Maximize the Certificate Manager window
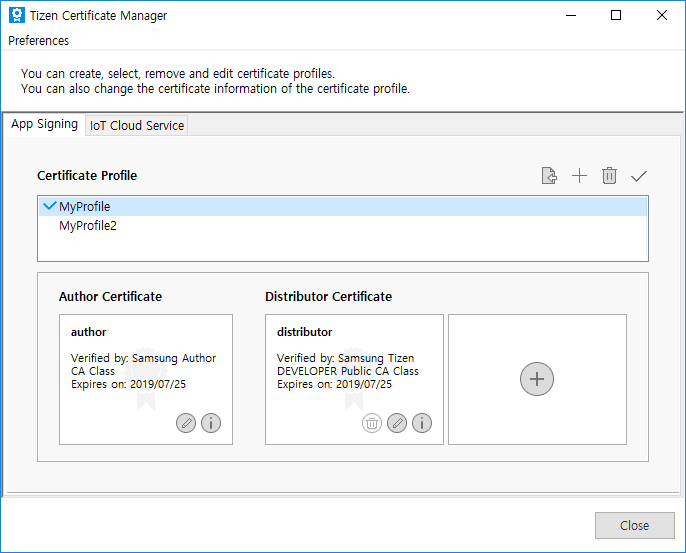Image resolution: width=686 pixels, height=553 pixels. [616, 15]
